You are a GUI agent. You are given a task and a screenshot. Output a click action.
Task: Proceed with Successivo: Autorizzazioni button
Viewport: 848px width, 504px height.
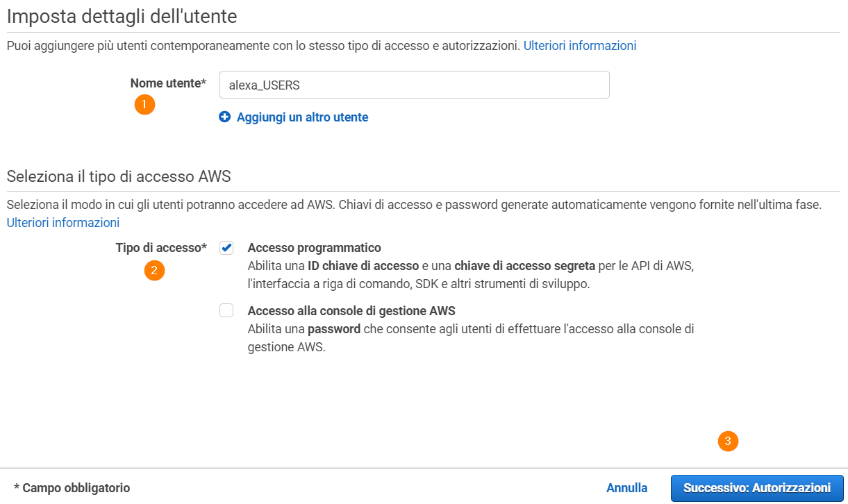tap(757, 488)
